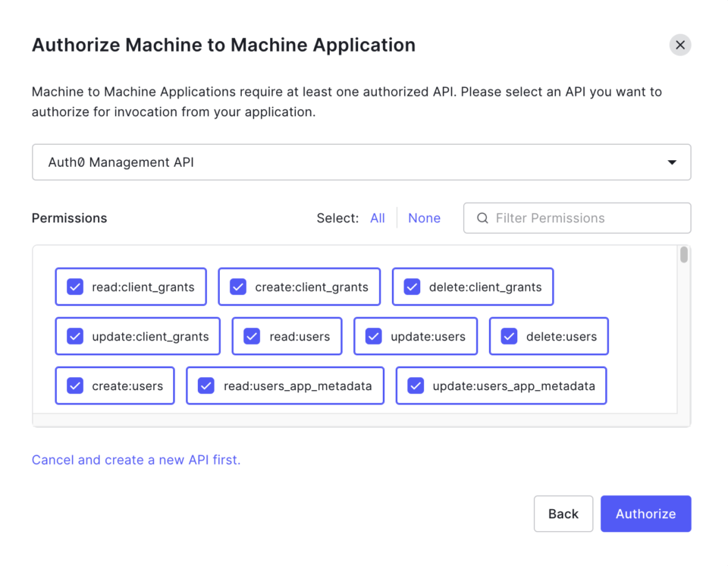Click the dropdown caret on the API selector

[672, 162]
